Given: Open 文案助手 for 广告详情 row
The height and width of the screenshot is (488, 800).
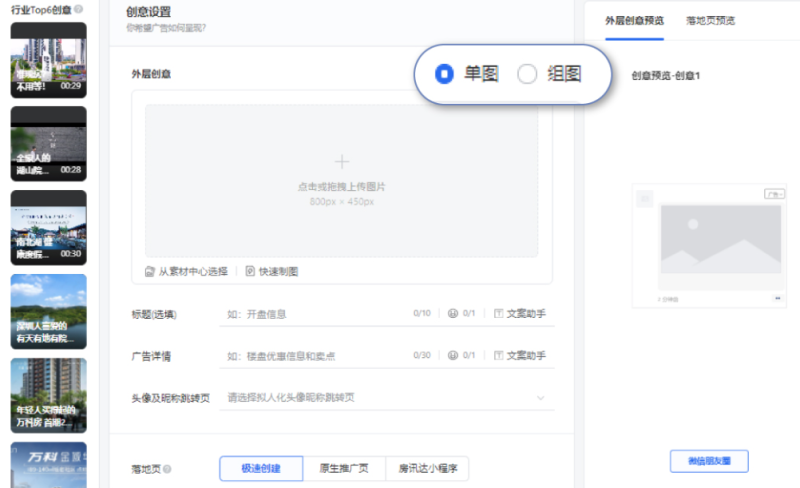Looking at the screenshot, I should coord(520,355).
